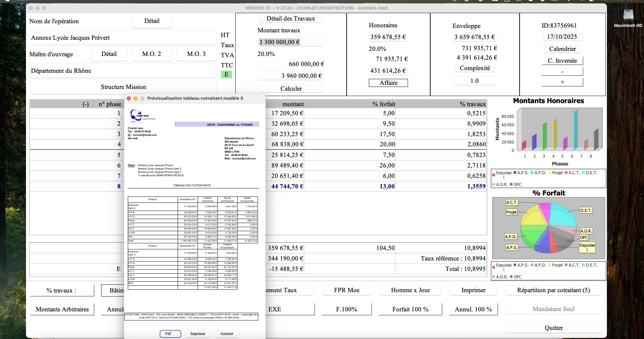
Task: Open Complexité setting
Action: (x=475, y=68)
